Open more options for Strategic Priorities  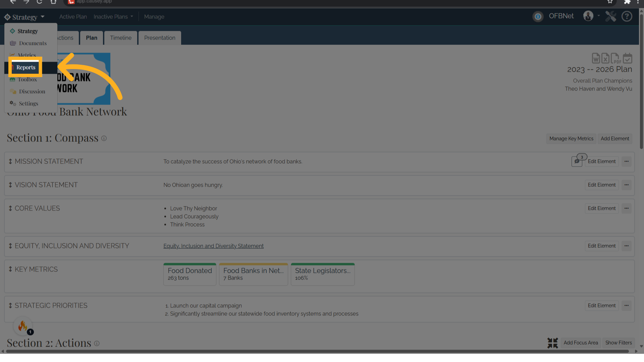627,306
